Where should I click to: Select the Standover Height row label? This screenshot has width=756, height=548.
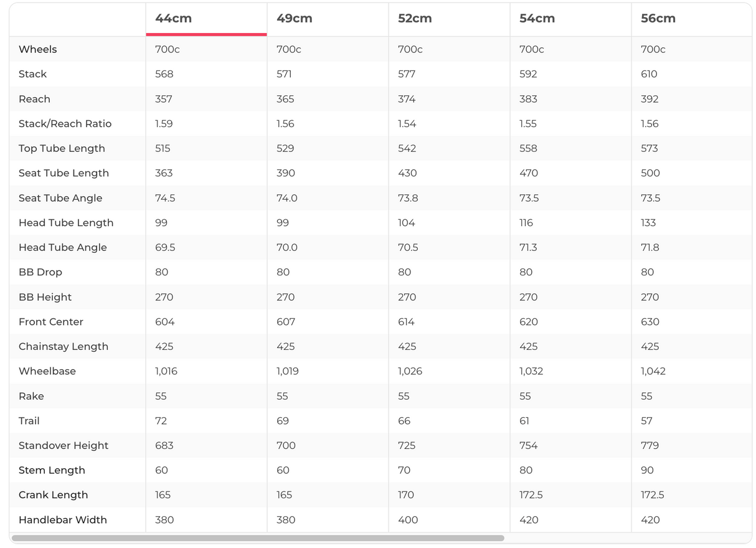click(64, 445)
